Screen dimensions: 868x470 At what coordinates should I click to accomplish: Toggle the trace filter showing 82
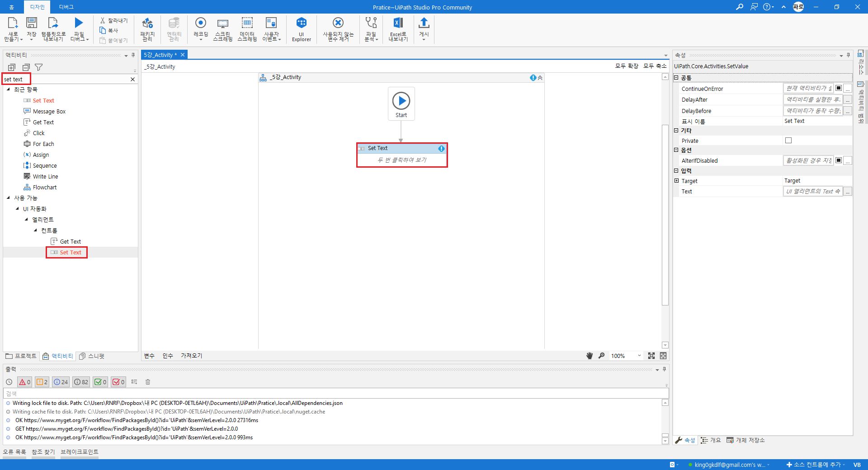click(81, 382)
